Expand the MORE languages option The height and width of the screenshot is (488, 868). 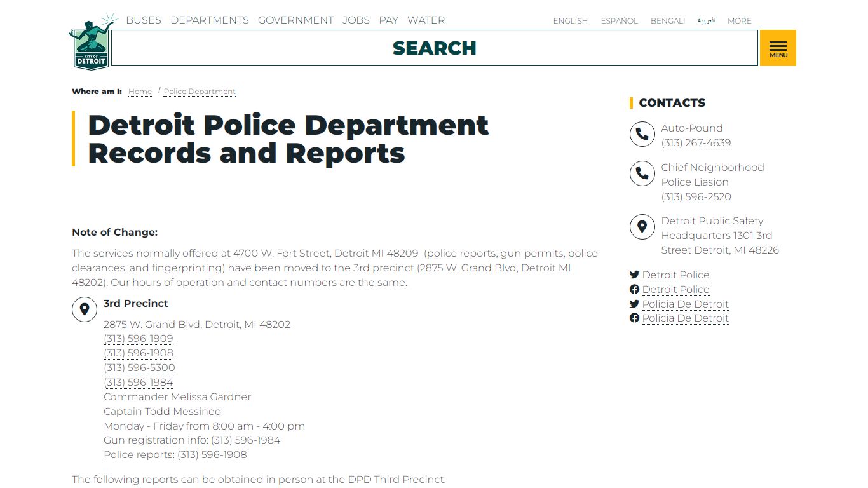tap(740, 21)
